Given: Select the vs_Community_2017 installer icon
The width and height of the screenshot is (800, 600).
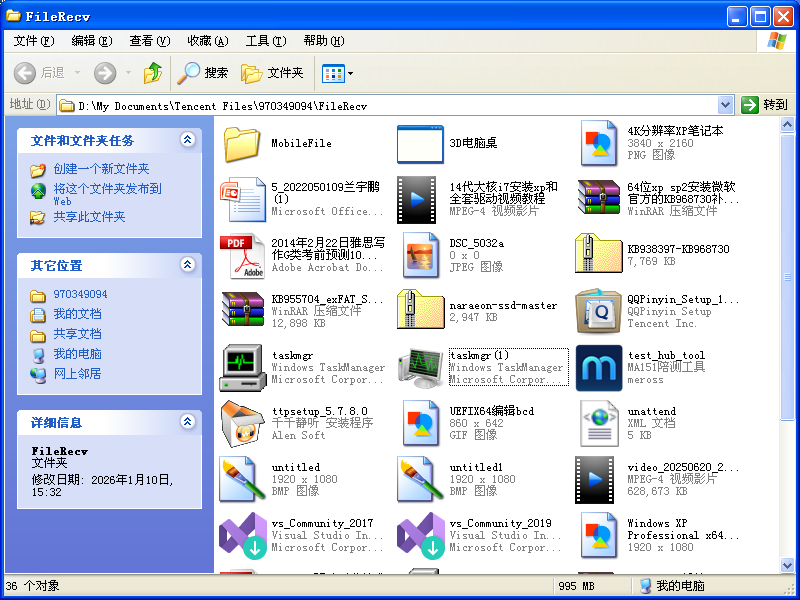Looking at the screenshot, I should (242, 535).
